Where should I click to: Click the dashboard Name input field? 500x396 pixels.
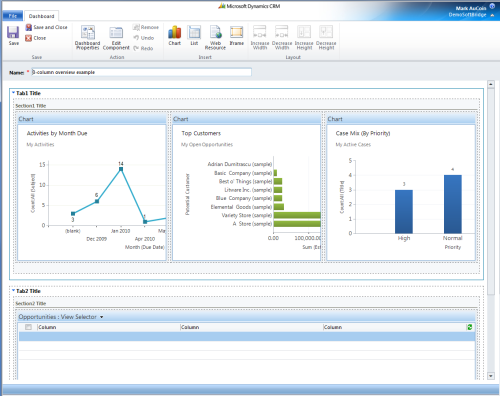coord(142,72)
